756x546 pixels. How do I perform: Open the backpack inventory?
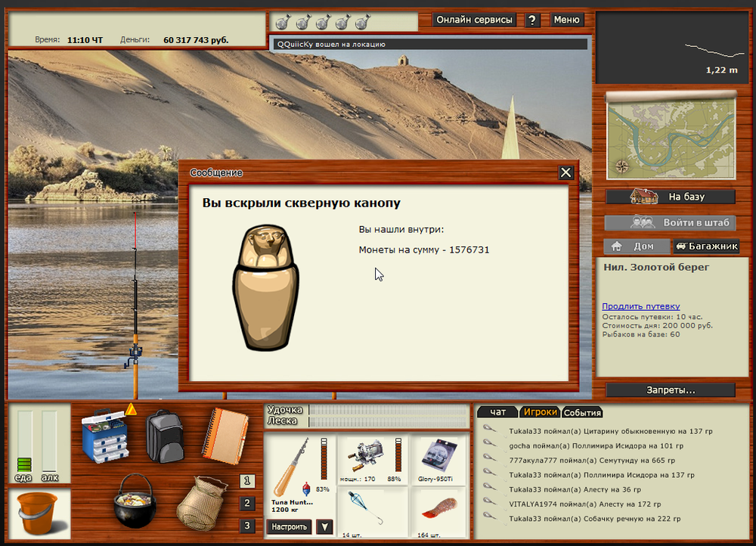click(x=164, y=435)
